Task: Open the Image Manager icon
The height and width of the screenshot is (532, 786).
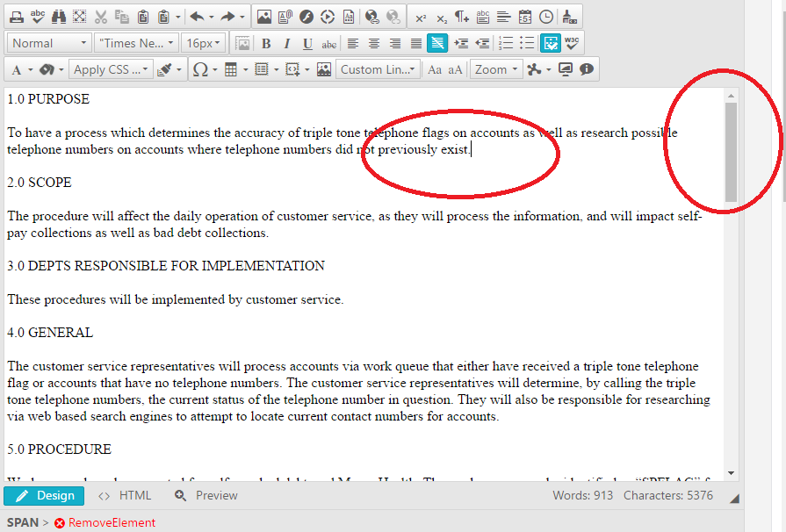Action: (x=264, y=17)
